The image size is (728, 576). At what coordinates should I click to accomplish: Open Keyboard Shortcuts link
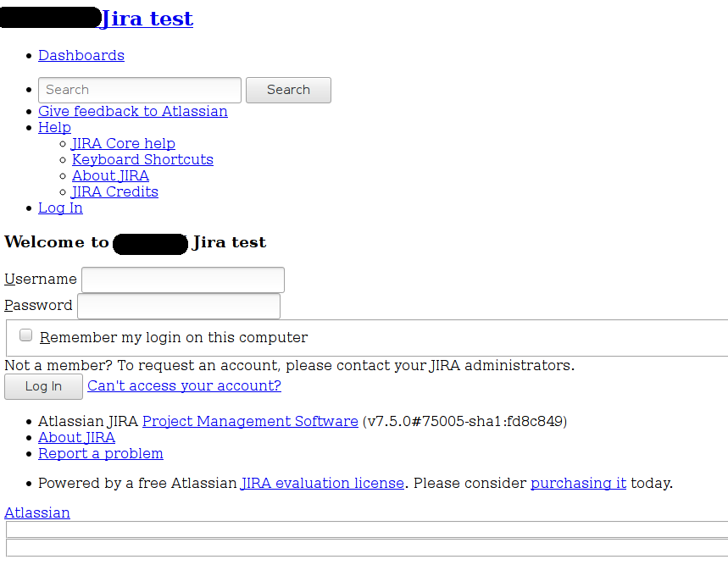point(142,159)
